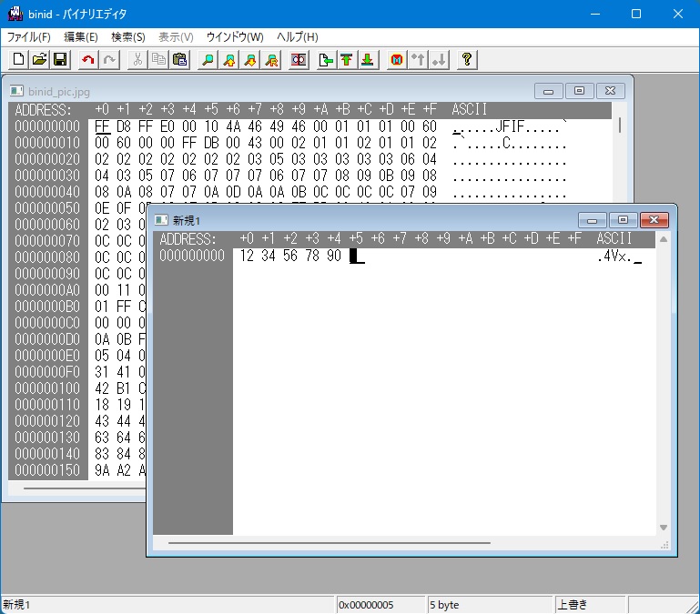Open the ヘルプ(H) menu
This screenshot has height=614, width=700.
298,37
